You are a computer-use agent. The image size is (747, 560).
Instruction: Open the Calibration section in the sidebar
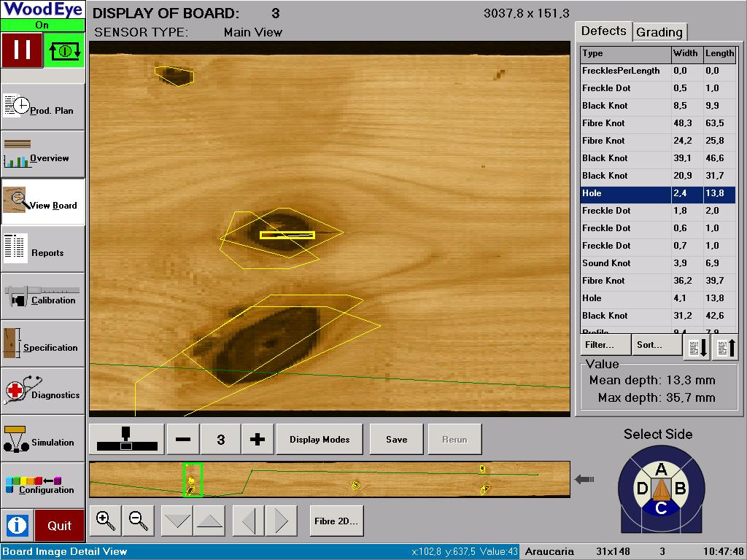(x=43, y=297)
